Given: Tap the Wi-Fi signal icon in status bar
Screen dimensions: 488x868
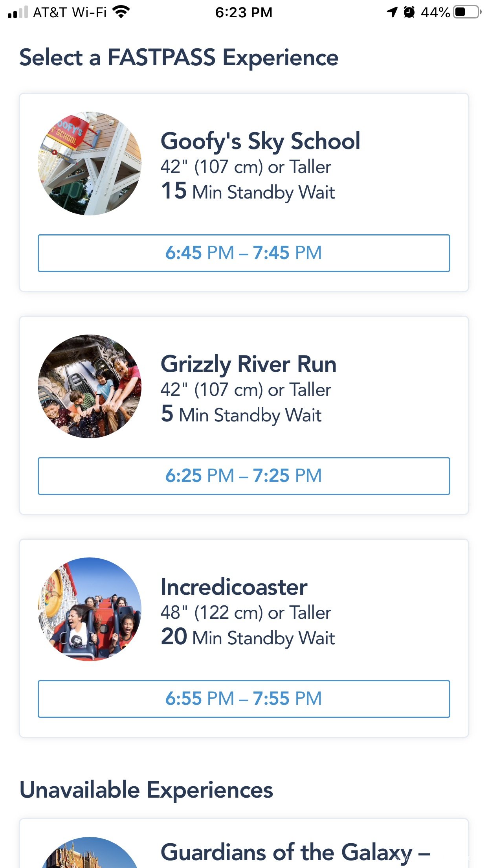Looking at the screenshot, I should coord(121,12).
